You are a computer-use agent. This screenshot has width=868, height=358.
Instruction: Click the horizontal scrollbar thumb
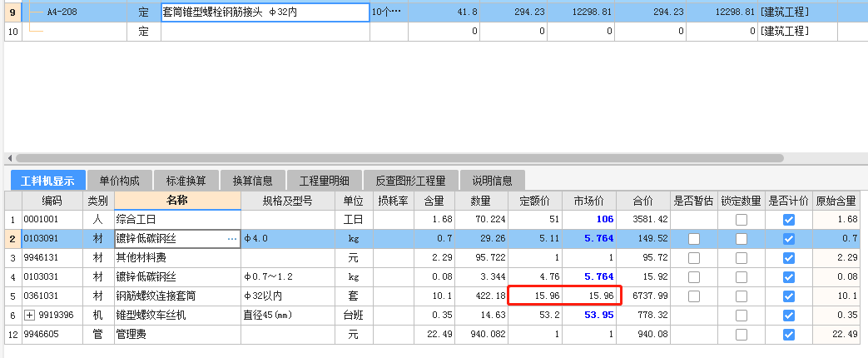click(x=399, y=158)
